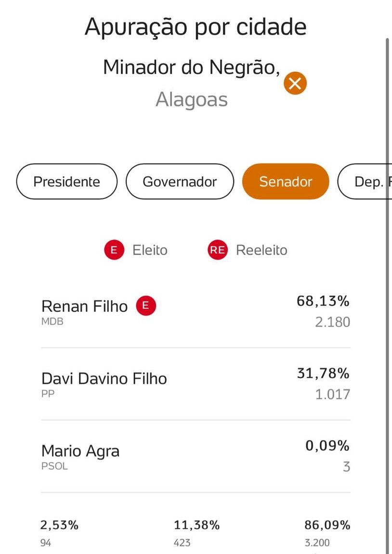The width and height of the screenshot is (392, 554).
Task: Click the elected badge beside Renan Filho
Action: click(x=146, y=306)
